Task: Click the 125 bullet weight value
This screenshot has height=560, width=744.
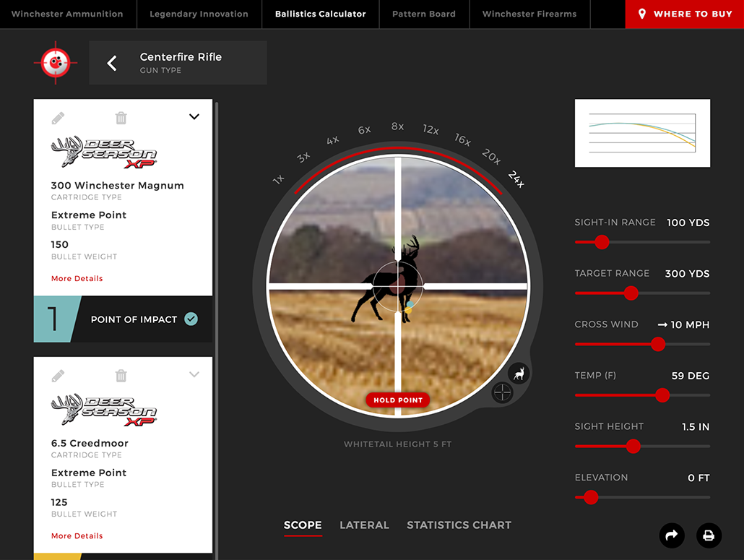Action: (x=59, y=502)
